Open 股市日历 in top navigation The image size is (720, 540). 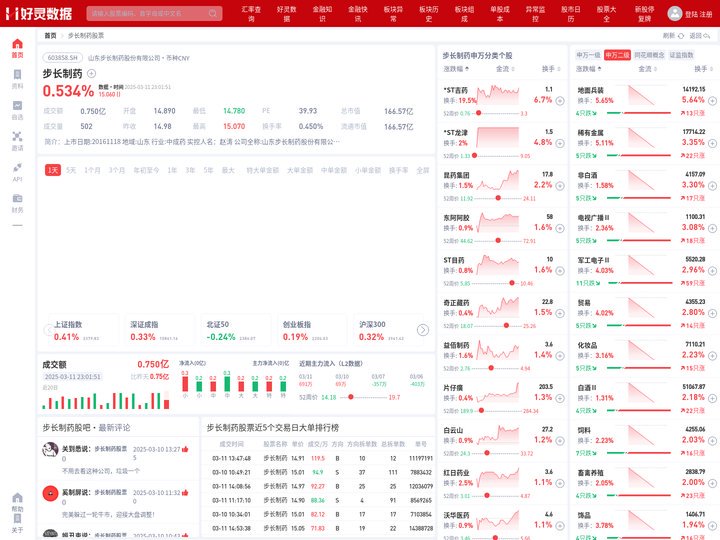point(571,14)
